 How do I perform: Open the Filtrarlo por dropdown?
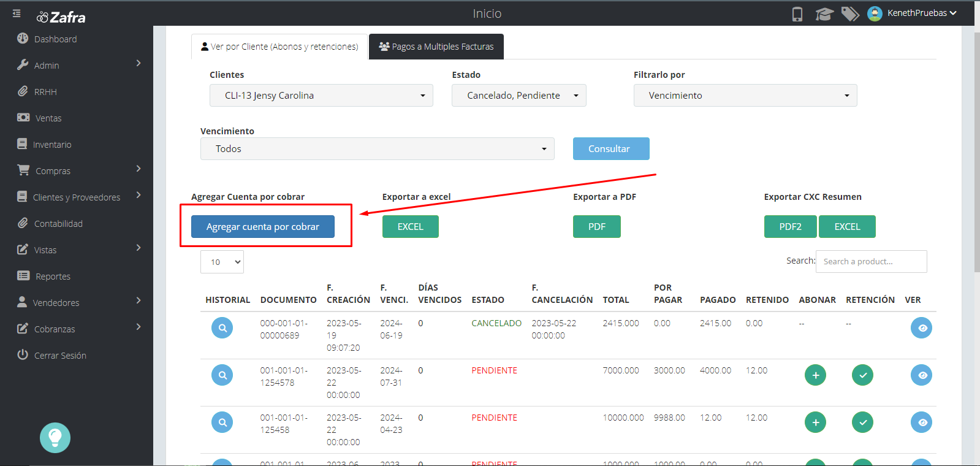(745, 96)
